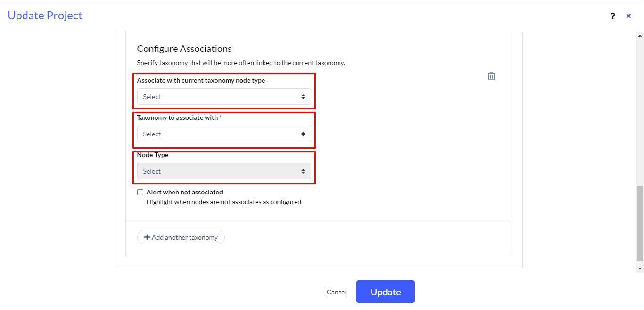Open 'Associate with current taxonomy node type' dropdown
The width and height of the screenshot is (644, 310).
pos(224,97)
